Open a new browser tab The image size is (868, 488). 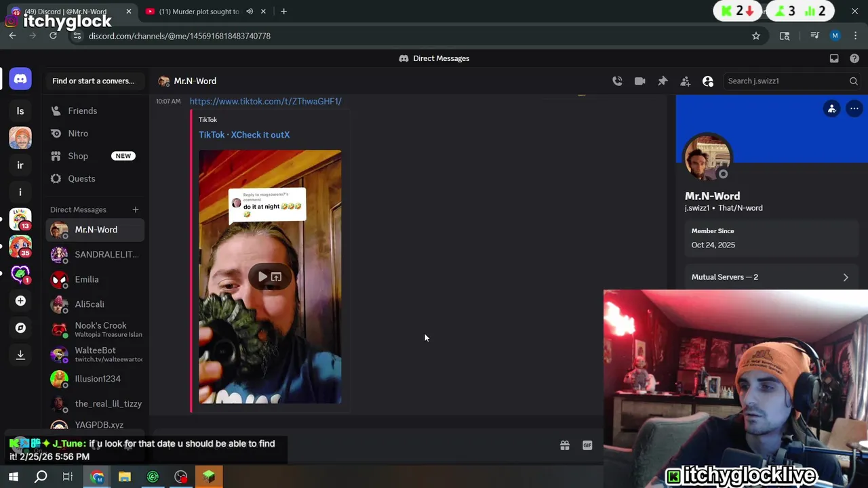point(283,12)
